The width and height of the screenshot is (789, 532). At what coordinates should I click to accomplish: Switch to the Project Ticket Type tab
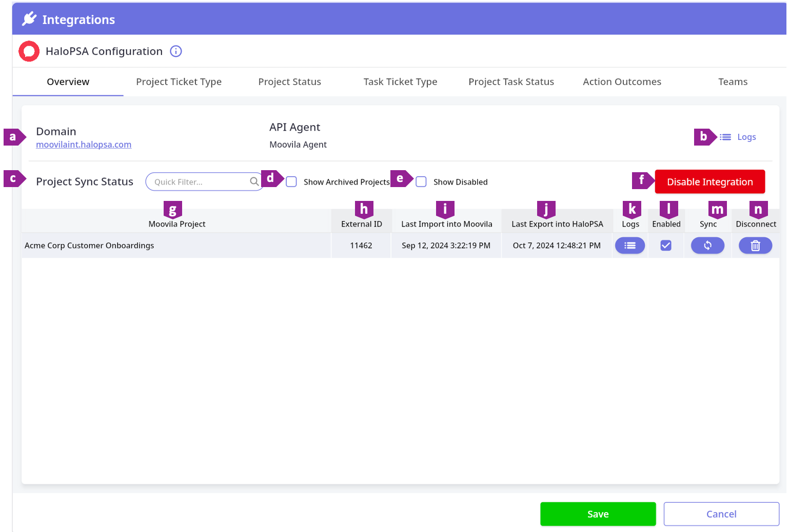[179, 82]
